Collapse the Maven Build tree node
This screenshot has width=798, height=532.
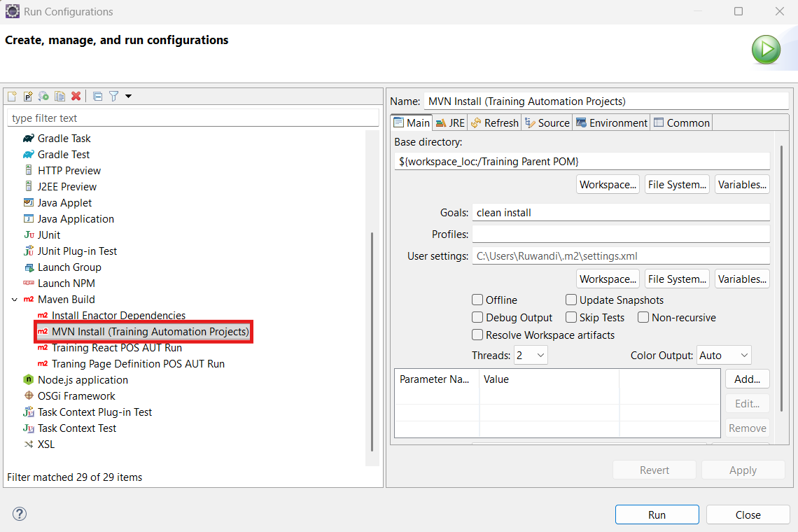point(14,300)
